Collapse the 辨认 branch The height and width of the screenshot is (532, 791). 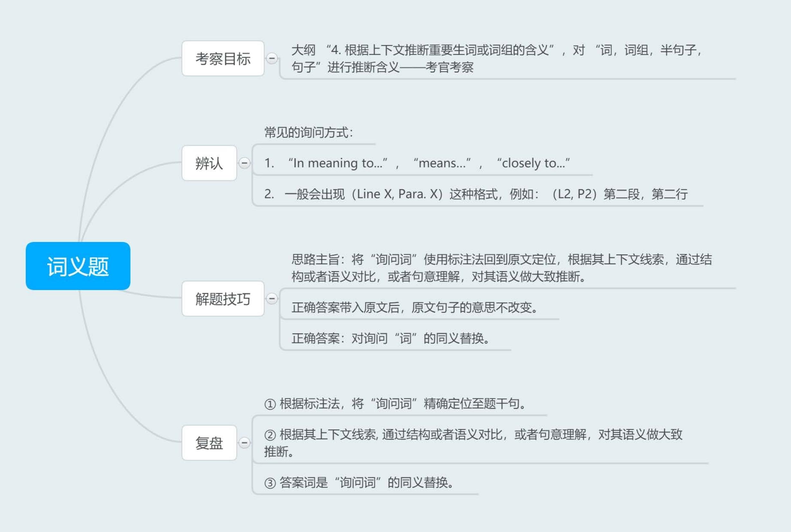point(244,163)
